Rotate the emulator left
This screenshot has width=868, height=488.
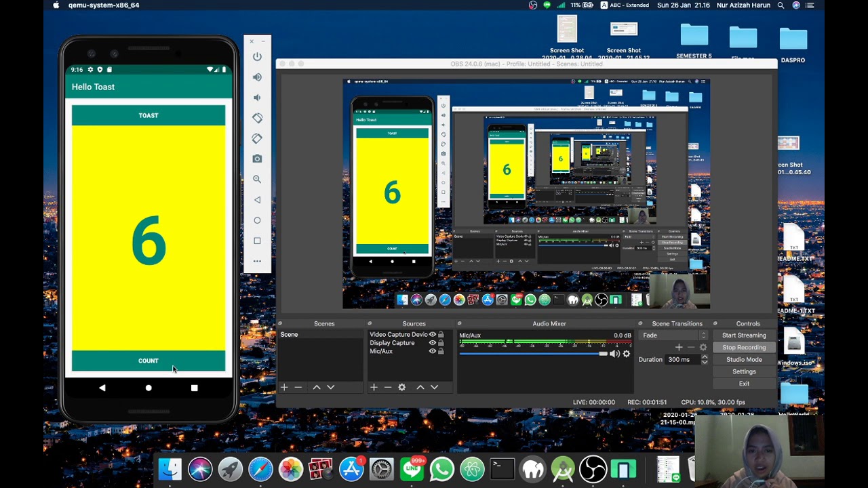(257, 118)
